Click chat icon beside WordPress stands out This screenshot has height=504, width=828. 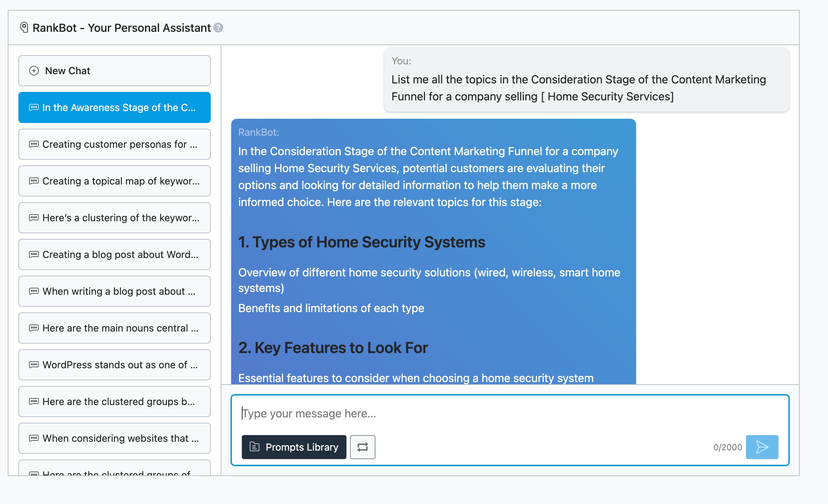[x=34, y=365]
